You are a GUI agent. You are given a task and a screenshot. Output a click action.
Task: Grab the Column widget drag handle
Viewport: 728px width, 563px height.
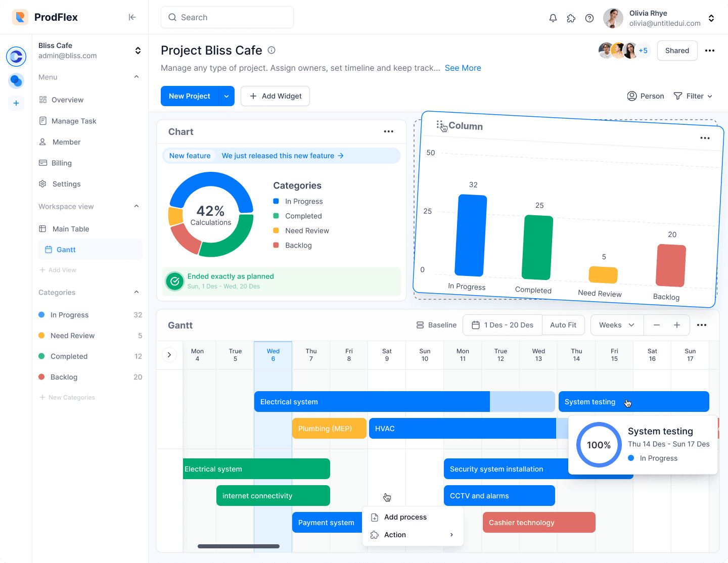tap(440, 124)
